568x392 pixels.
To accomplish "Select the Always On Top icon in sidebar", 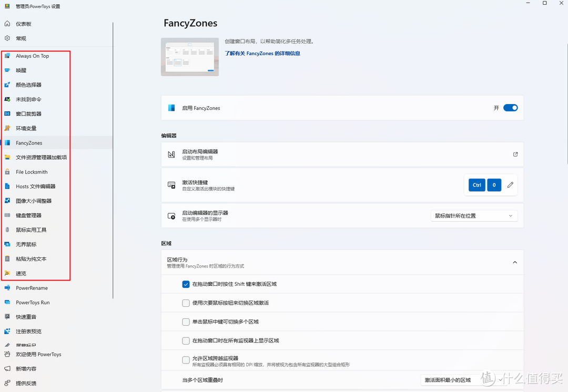I will click(x=7, y=56).
